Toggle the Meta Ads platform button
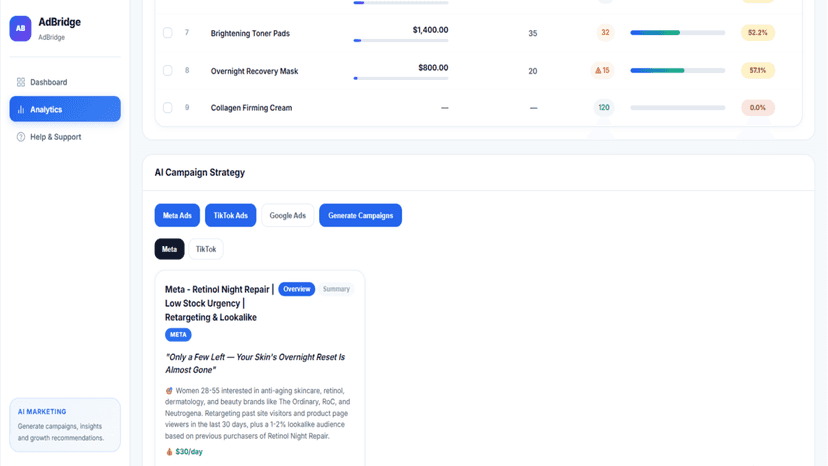The image size is (828, 466). pos(177,215)
